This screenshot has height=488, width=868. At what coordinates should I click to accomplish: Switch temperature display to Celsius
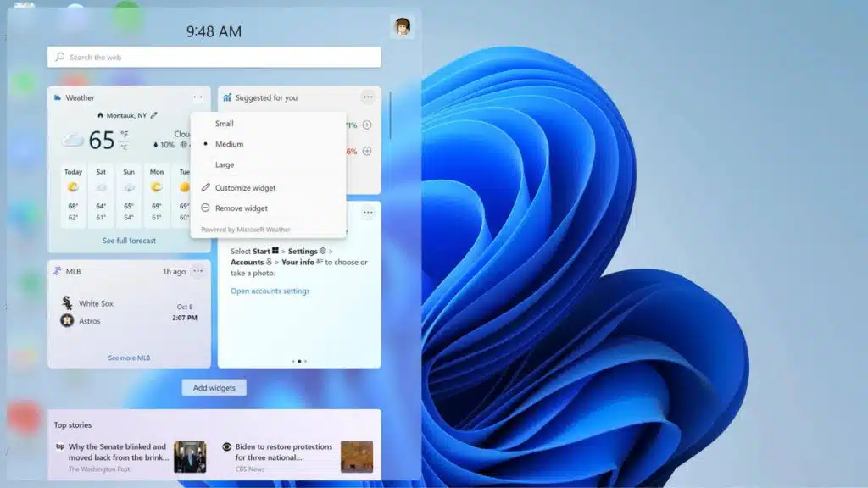(x=125, y=144)
